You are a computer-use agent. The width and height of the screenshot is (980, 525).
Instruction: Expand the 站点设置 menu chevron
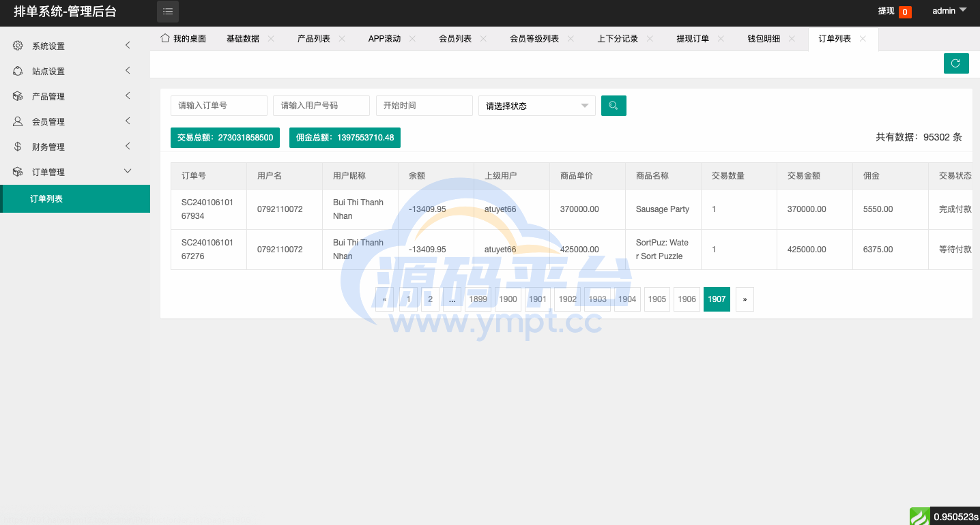[128, 71]
